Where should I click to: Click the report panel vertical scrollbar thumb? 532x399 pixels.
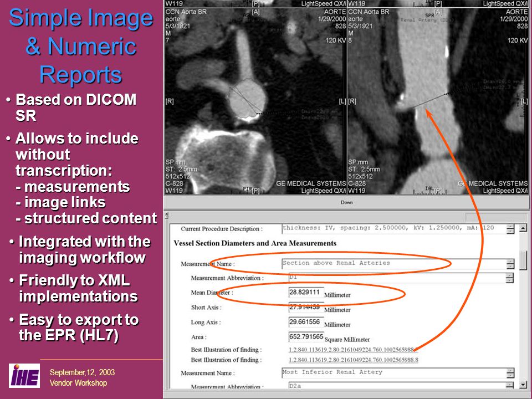(x=523, y=260)
